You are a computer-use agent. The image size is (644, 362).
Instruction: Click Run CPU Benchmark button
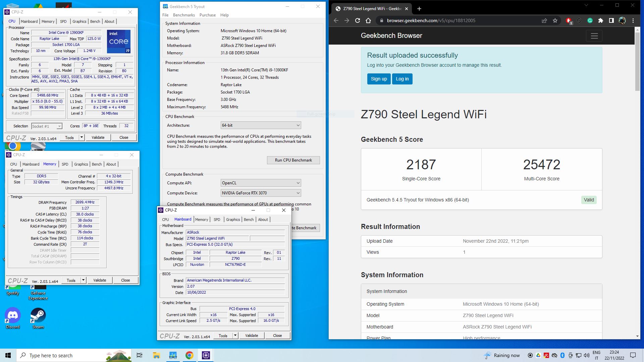click(293, 160)
